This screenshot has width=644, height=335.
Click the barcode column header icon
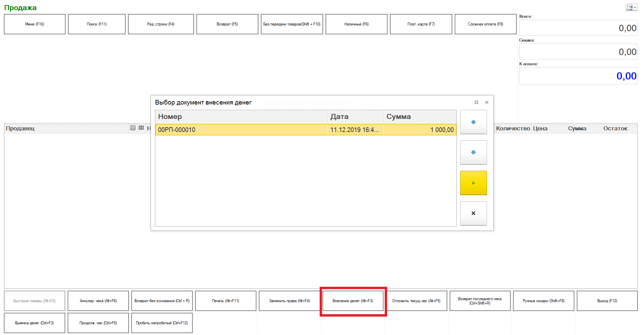[141, 128]
